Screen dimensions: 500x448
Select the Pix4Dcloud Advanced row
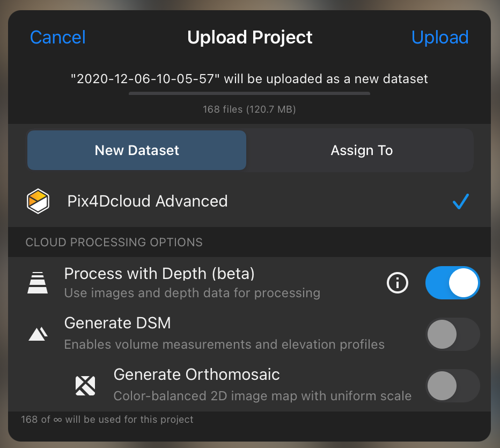[x=249, y=201]
